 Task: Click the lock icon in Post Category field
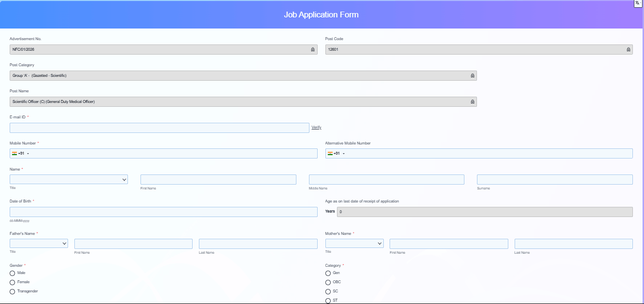[472, 76]
